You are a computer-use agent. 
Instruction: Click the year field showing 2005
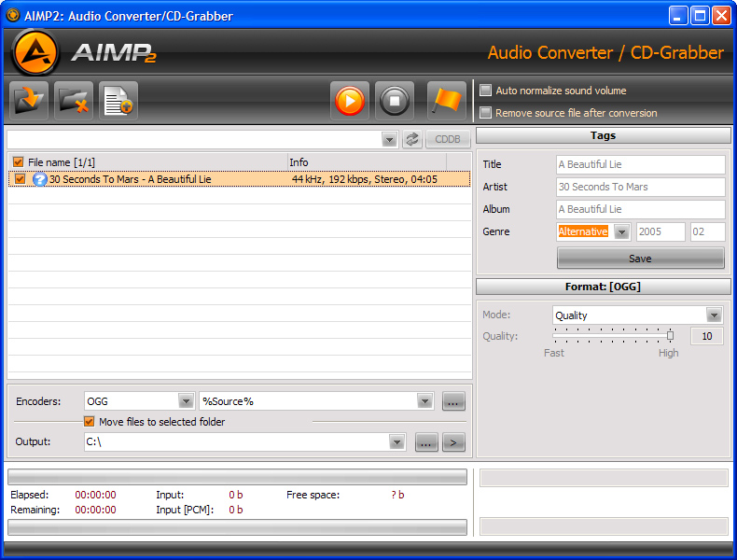[x=661, y=231]
